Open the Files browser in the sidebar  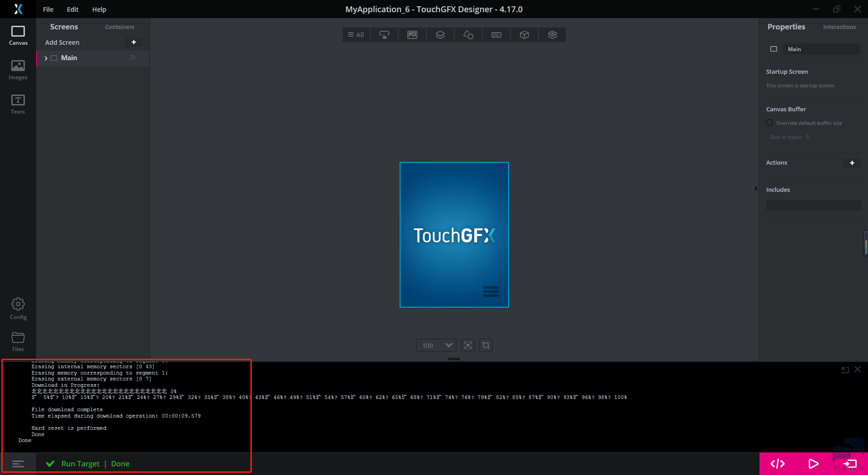coord(18,342)
